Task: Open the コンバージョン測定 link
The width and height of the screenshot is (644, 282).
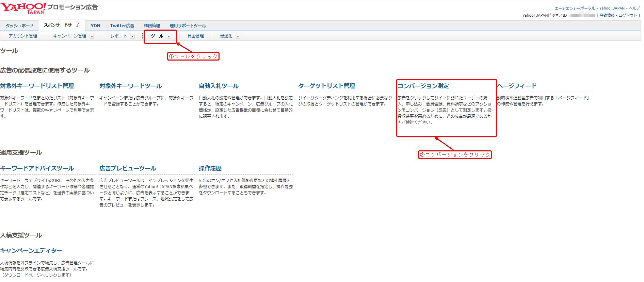Action: click(423, 86)
